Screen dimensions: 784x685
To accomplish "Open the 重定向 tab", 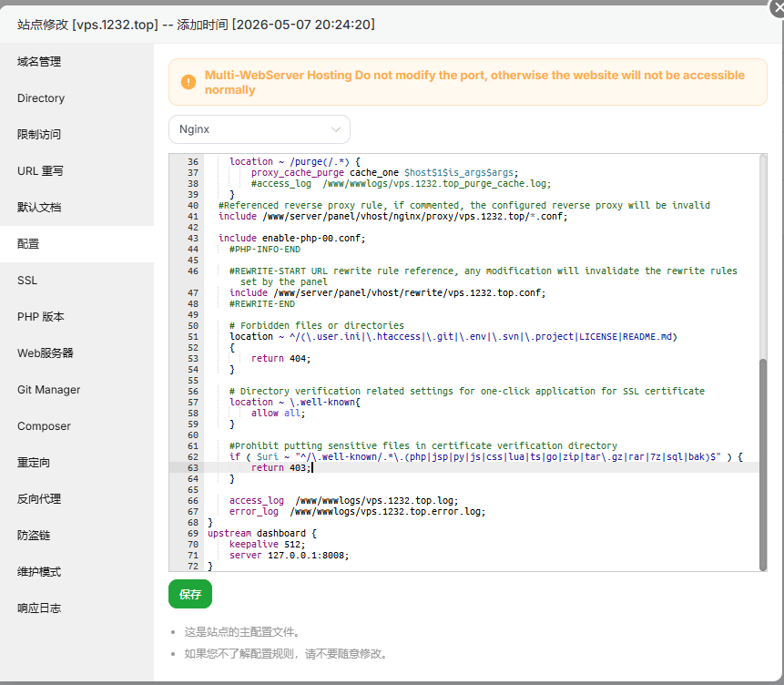I will click(x=34, y=463).
